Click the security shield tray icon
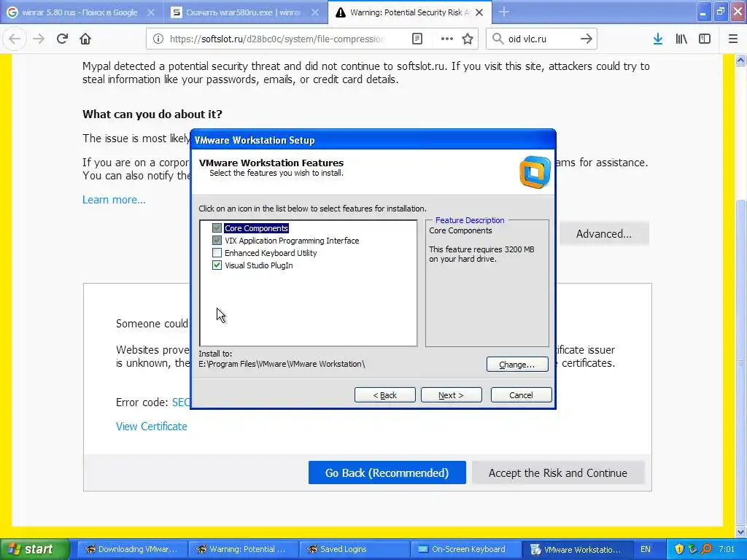This screenshot has width=747, height=560. [x=679, y=549]
